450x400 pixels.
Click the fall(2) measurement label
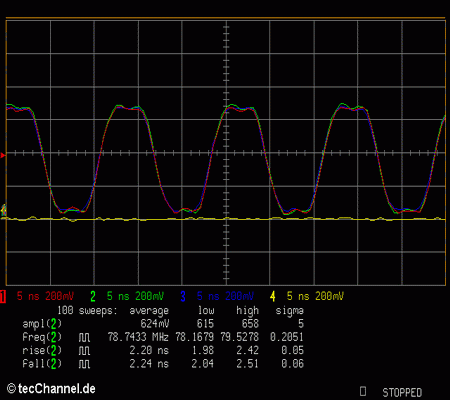click(42, 364)
